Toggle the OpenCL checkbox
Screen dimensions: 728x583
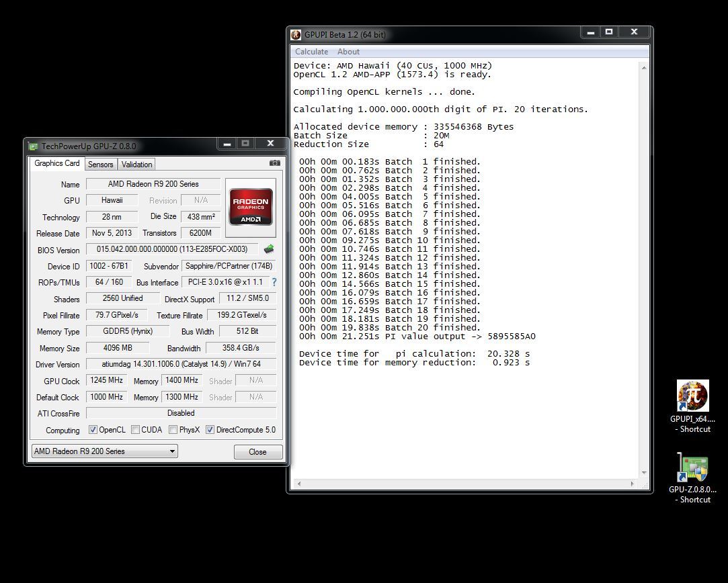point(93,429)
